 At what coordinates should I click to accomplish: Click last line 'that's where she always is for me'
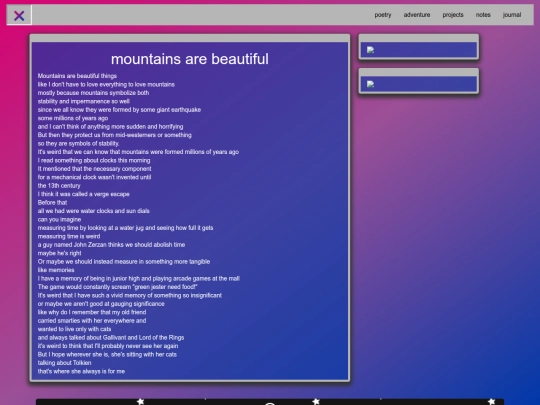[81, 371]
